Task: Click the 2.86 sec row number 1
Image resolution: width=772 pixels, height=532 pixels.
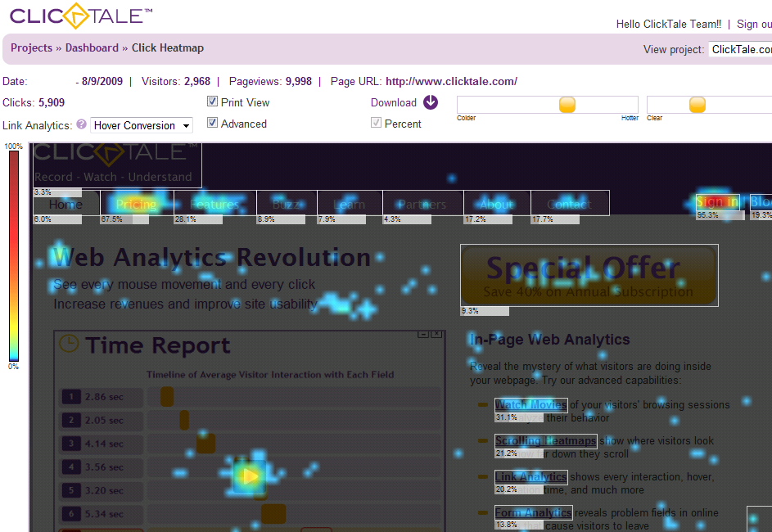Action: click(x=101, y=397)
